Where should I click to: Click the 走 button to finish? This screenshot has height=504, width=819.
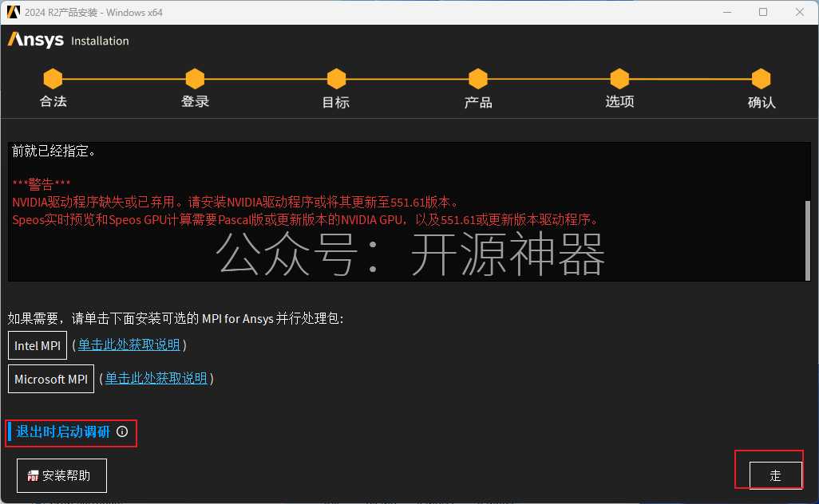(x=776, y=475)
